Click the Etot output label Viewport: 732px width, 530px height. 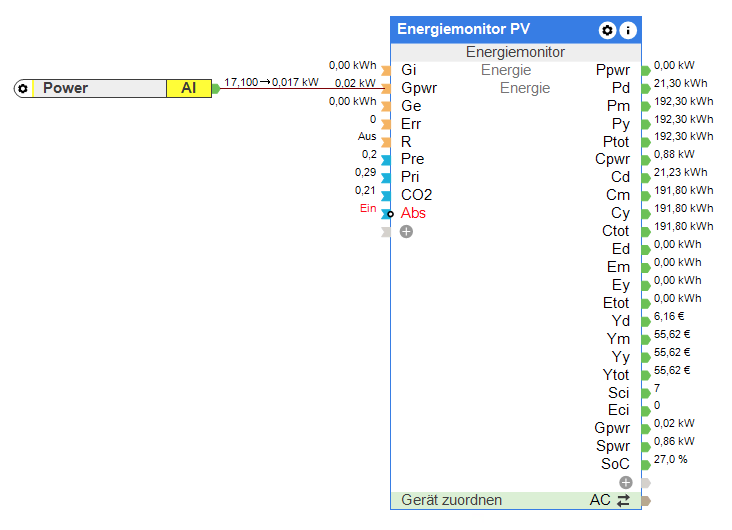616,303
